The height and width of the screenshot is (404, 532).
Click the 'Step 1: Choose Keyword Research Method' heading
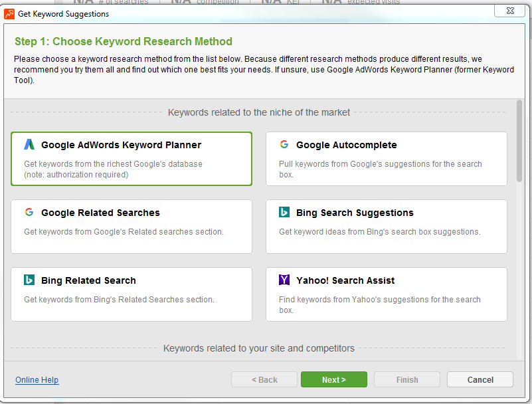pos(124,41)
